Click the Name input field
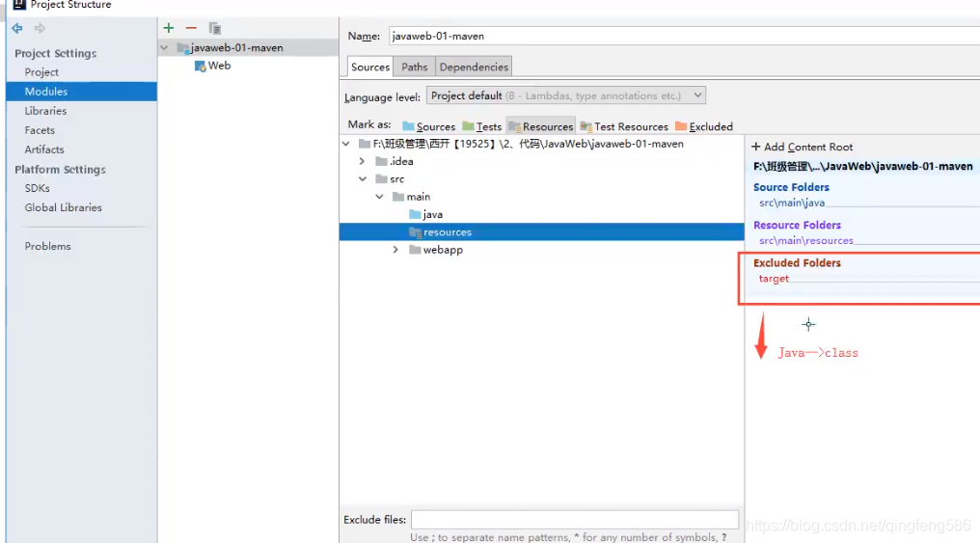Viewport: 980px width, 543px height. (684, 37)
